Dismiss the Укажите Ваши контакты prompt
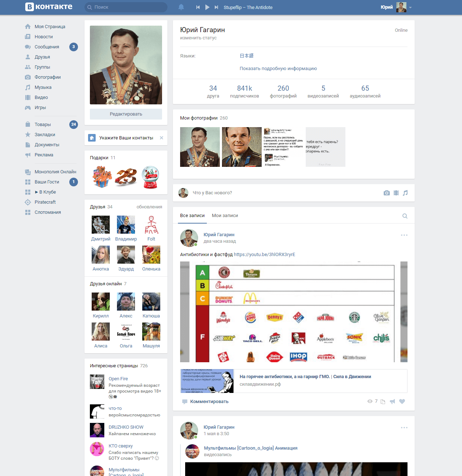462x476 pixels. click(161, 138)
